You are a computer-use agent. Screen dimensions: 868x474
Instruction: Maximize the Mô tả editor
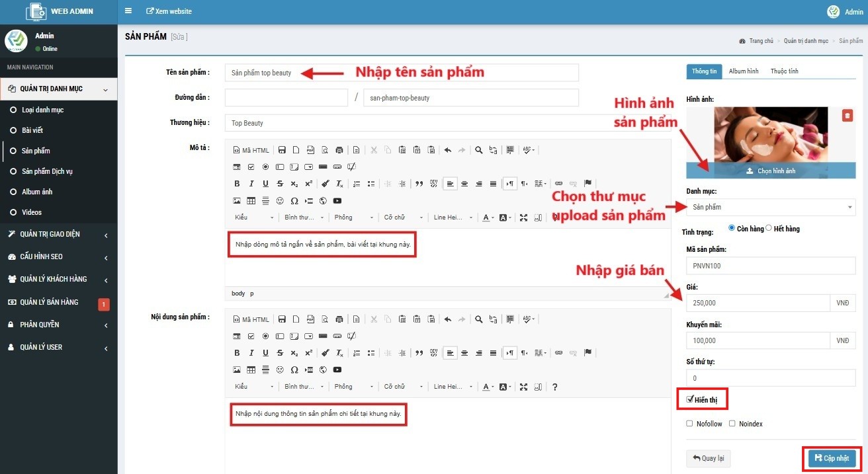(523, 217)
